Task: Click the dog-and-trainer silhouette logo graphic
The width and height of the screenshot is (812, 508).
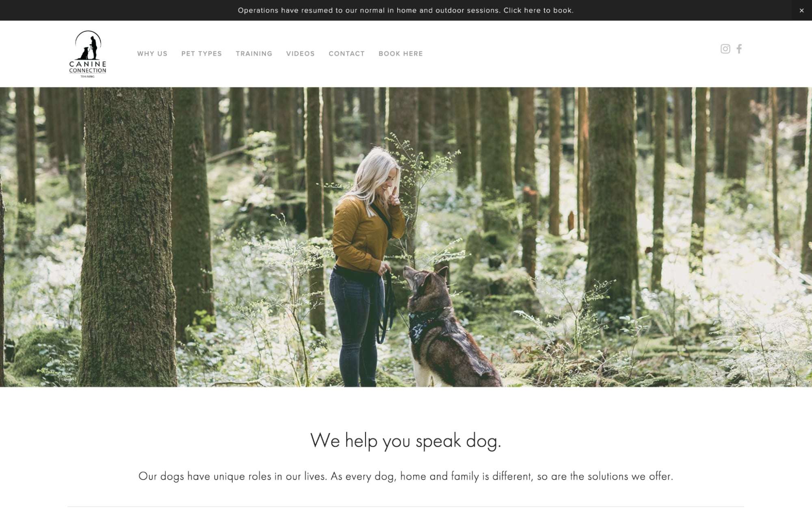Action: tap(88, 45)
